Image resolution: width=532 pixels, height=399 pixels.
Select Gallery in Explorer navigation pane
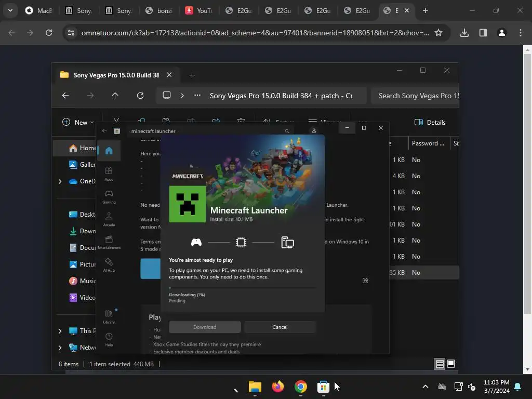[x=83, y=165]
